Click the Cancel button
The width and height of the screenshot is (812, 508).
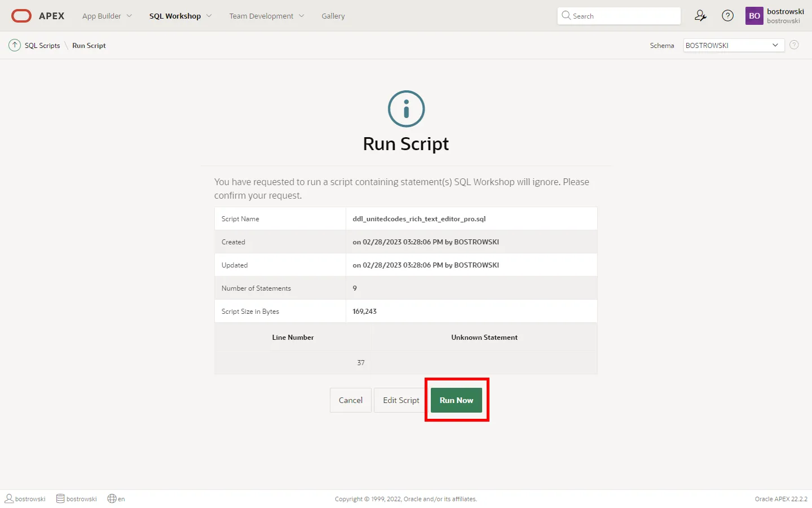click(x=350, y=400)
